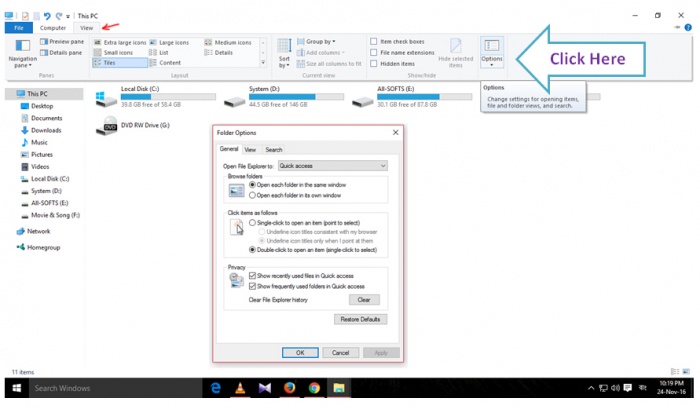
Task: Enable File name extensions checkbox
Action: [374, 53]
